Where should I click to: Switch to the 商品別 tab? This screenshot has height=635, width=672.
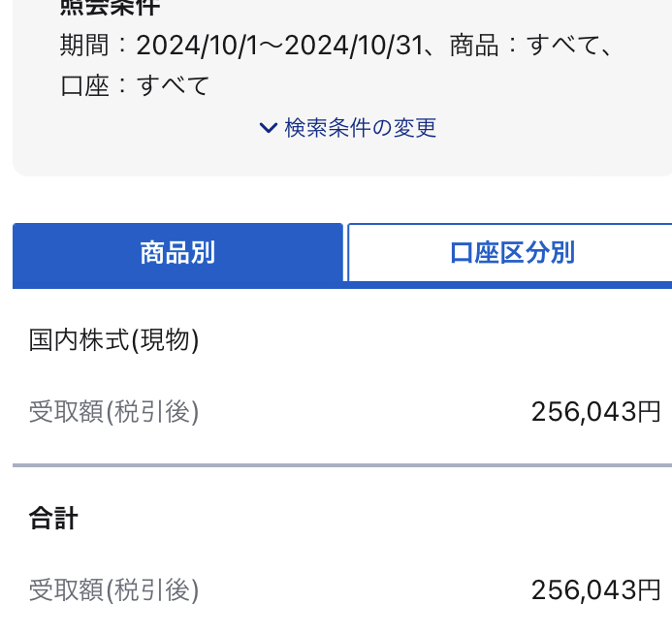[177, 253]
